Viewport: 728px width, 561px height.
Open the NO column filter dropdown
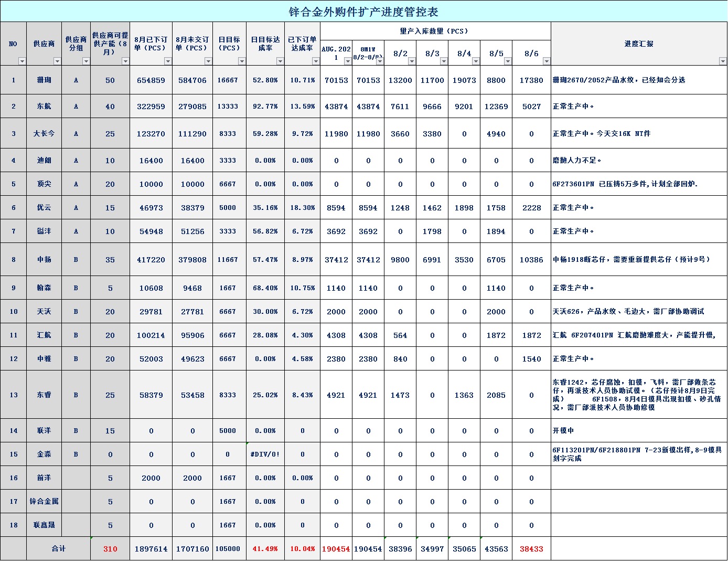[22, 61]
